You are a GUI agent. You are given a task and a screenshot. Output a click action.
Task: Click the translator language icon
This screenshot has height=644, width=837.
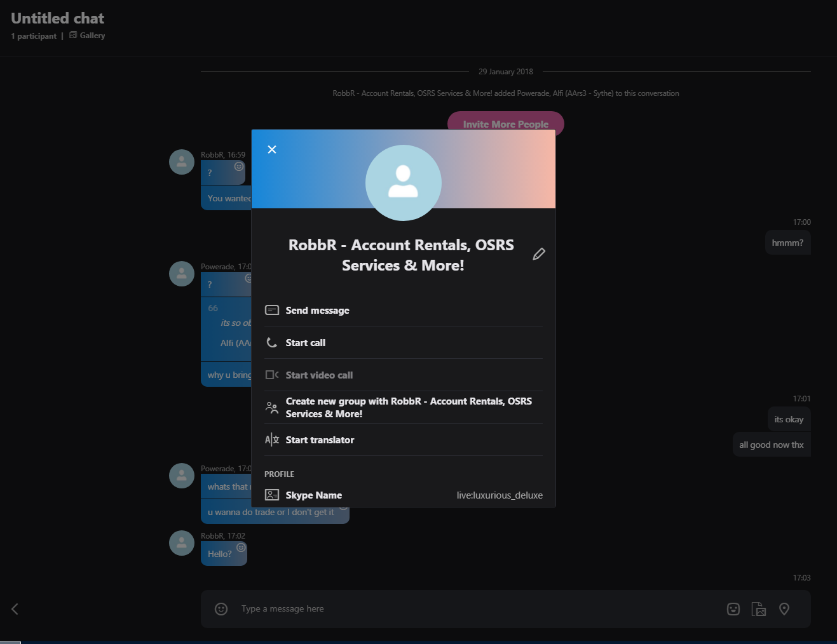[272, 439]
